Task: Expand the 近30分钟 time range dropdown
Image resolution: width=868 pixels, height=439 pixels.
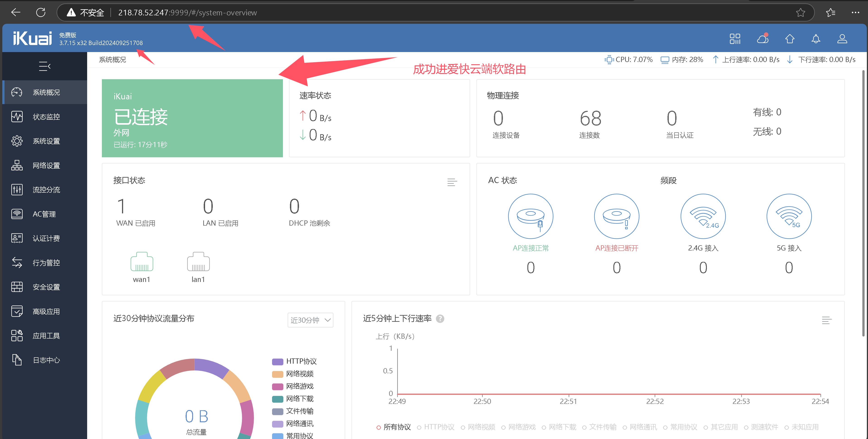Action: (x=310, y=320)
